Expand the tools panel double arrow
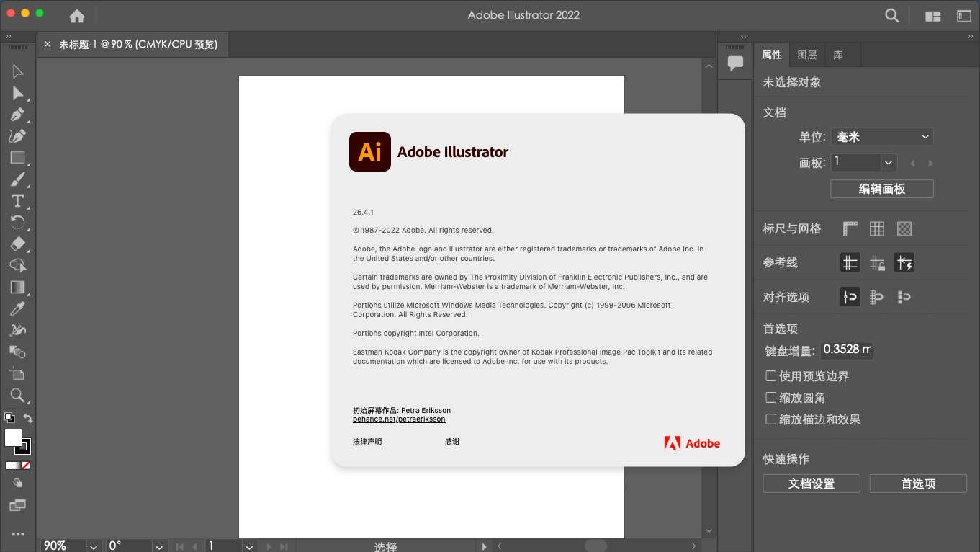This screenshot has width=980, height=552. (9, 36)
